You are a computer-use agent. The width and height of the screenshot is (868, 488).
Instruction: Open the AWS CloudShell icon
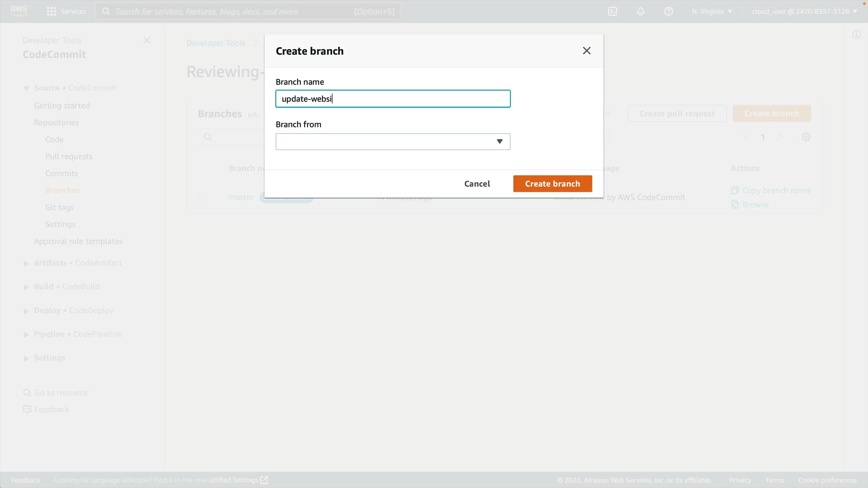pos(612,11)
